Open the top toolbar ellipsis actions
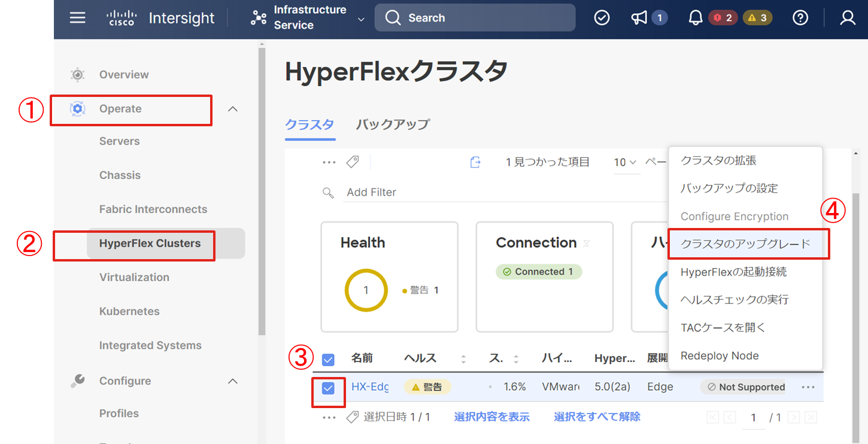 click(x=329, y=162)
